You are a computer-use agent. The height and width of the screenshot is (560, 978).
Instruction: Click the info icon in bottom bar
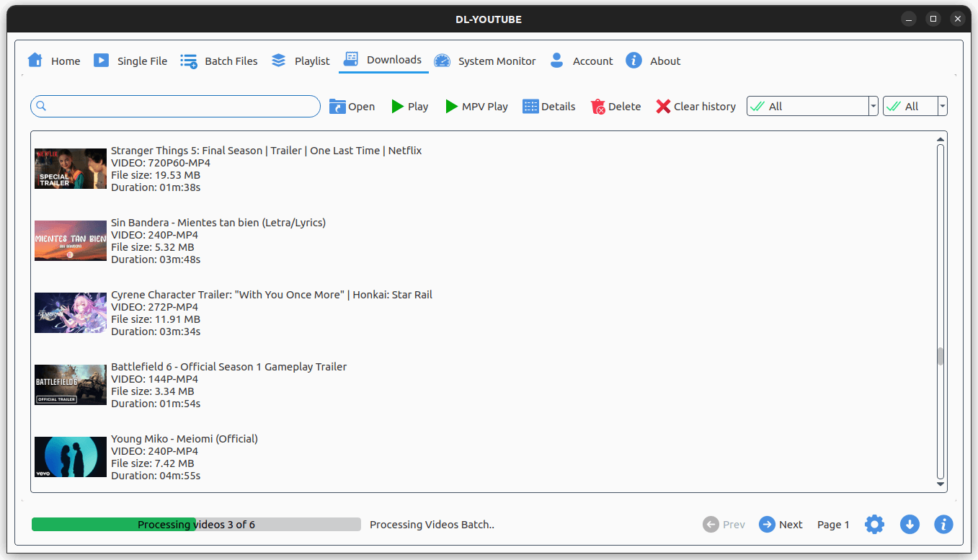click(944, 525)
